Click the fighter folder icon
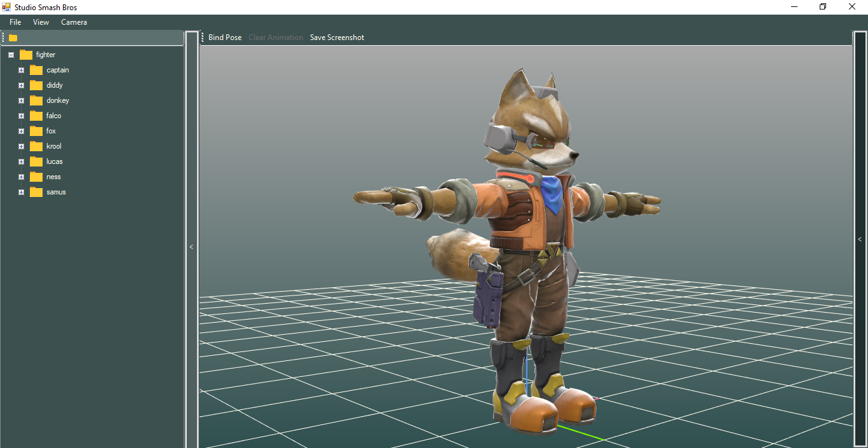Viewport: 868px width, 448px height. (26, 55)
